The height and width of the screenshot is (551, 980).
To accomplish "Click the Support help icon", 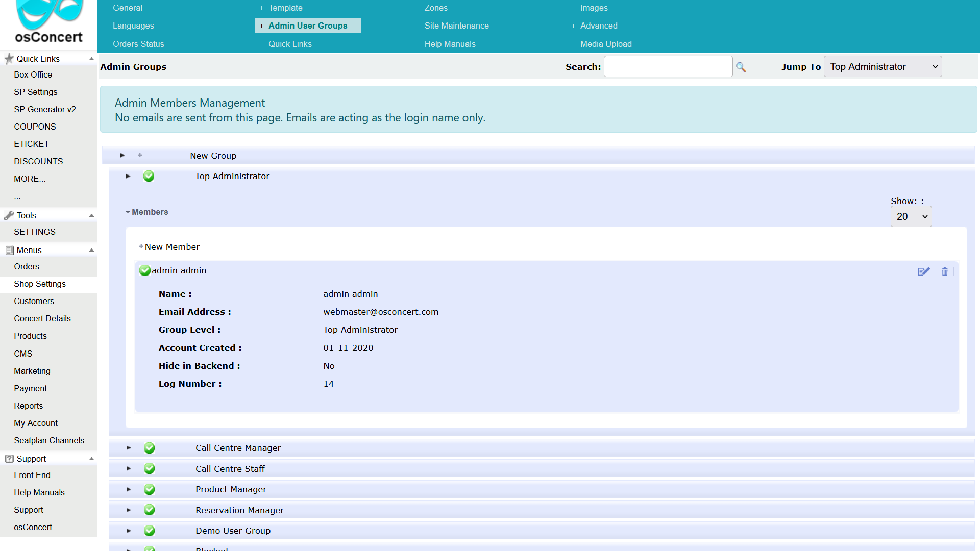I will tap(9, 459).
